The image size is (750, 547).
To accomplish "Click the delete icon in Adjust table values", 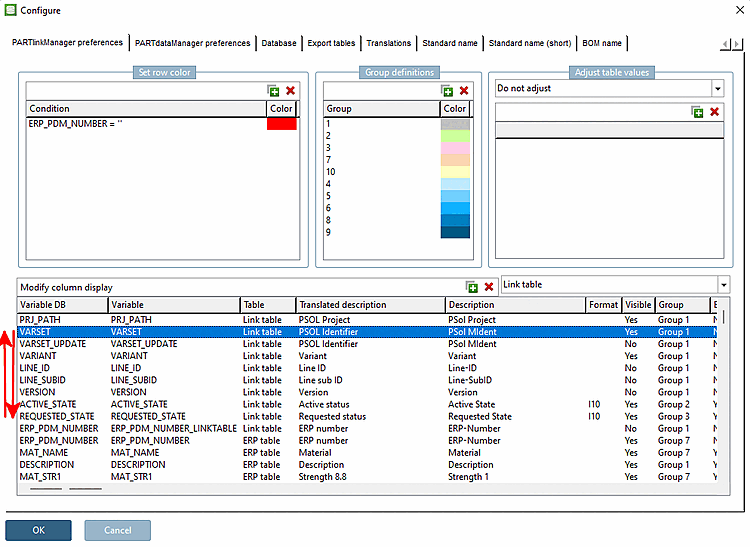I will pos(714,112).
